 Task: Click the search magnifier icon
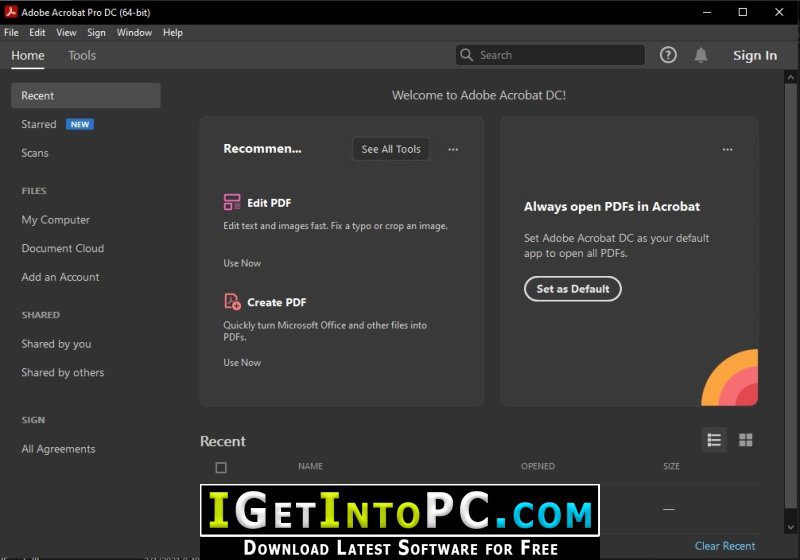(x=466, y=55)
